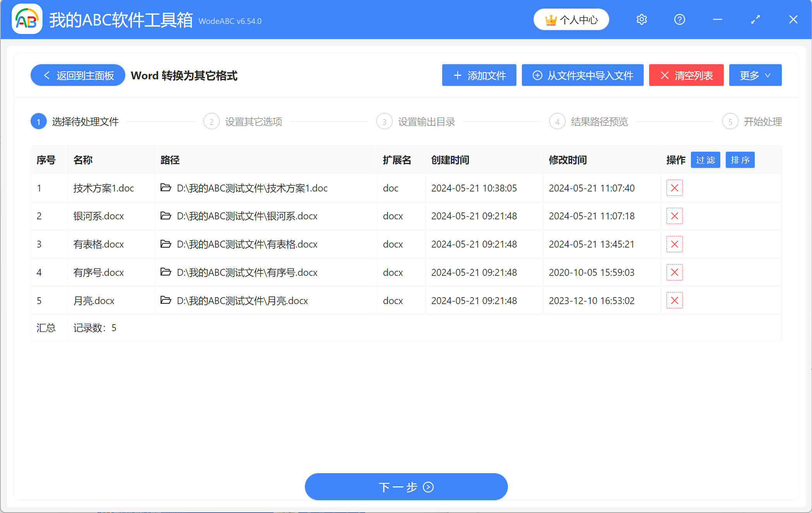The image size is (812, 513).
Task: Switch to step 5 开始处理
Action: pos(730,121)
